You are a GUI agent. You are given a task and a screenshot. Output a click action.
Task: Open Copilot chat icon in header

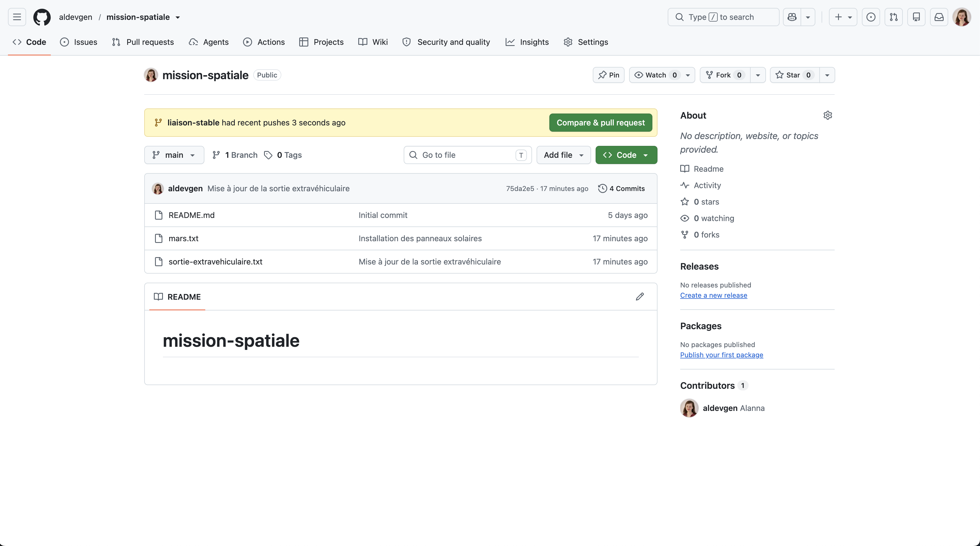tap(792, 17)
